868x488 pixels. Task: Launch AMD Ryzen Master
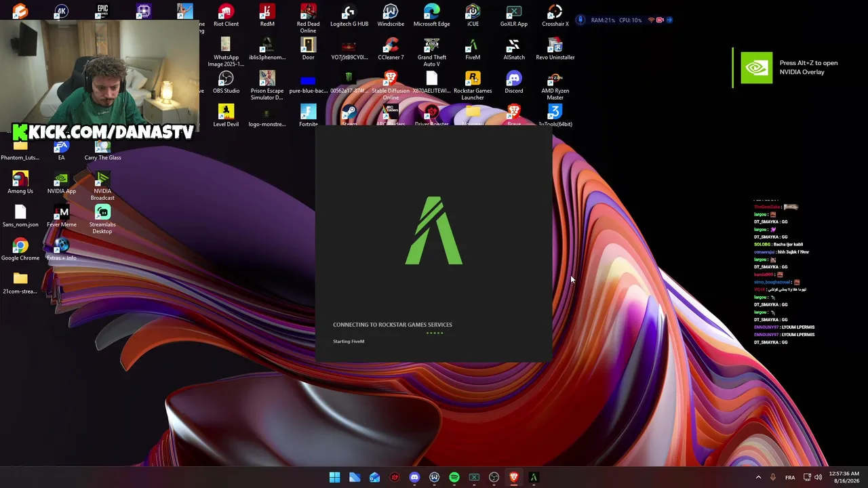coord(555,85)
